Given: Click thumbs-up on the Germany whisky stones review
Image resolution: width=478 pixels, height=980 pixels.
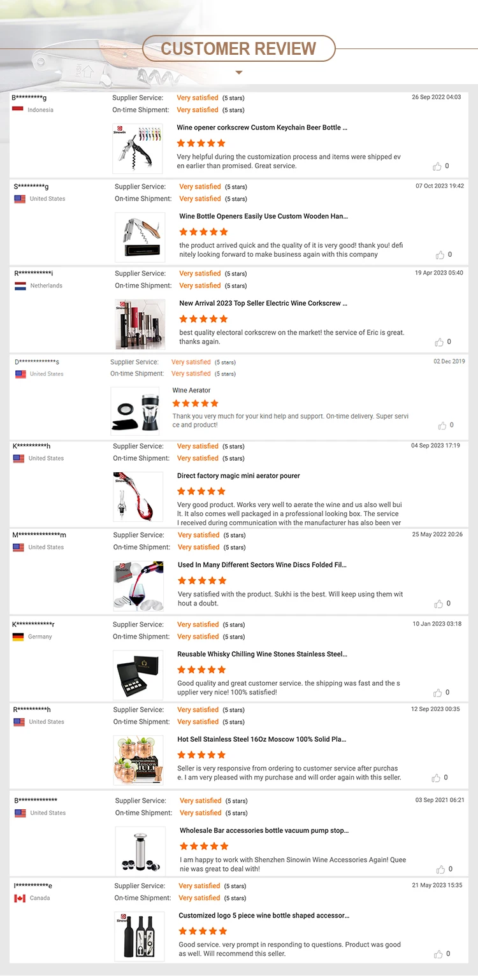Looking at the screenshot, I should tap(438, 693).
